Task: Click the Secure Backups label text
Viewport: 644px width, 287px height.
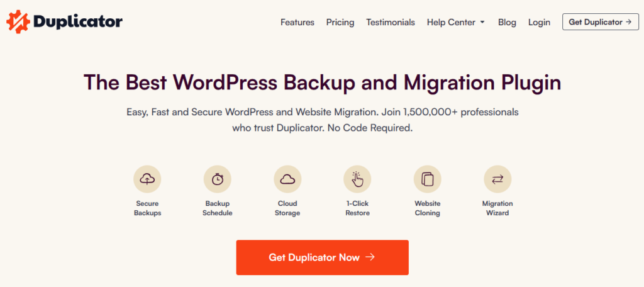Action: [x=148, y=208]
